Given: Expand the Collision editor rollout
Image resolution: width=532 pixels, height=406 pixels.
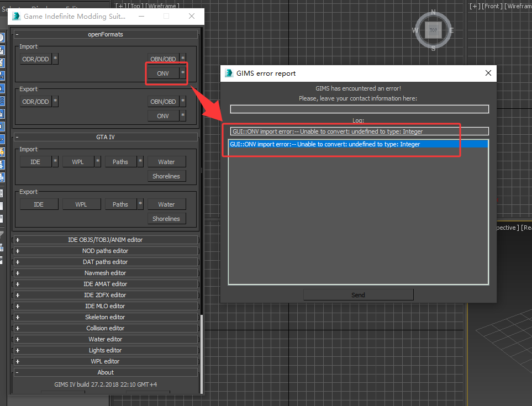Looking at the screenshot, I should click(105, 328).
